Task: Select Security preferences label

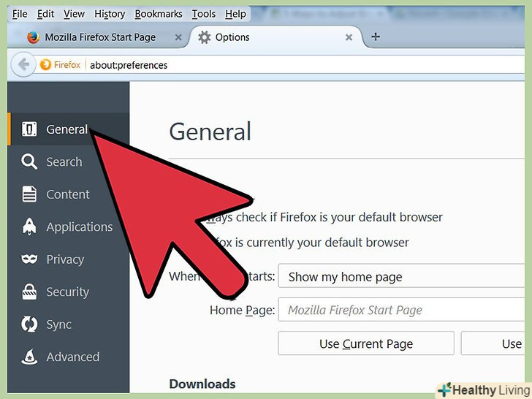Action: coord(67,292)
